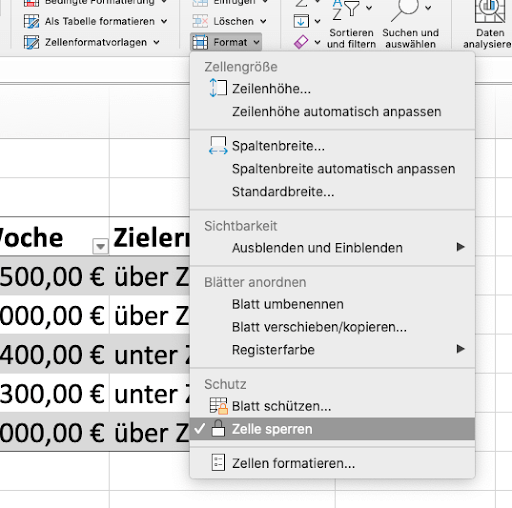Click the Sortieren und filtern button
The image size is (512, 508).
pyautogui.click(x=351, y=25)
